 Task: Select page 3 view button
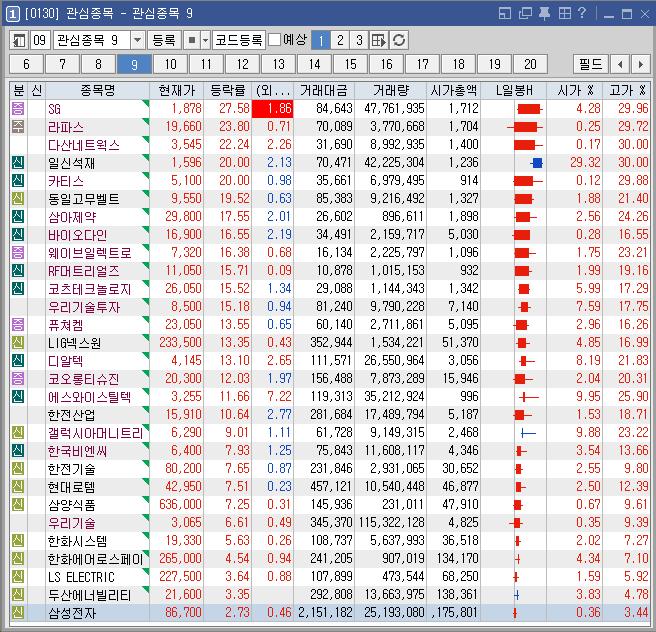coord(359,41)
